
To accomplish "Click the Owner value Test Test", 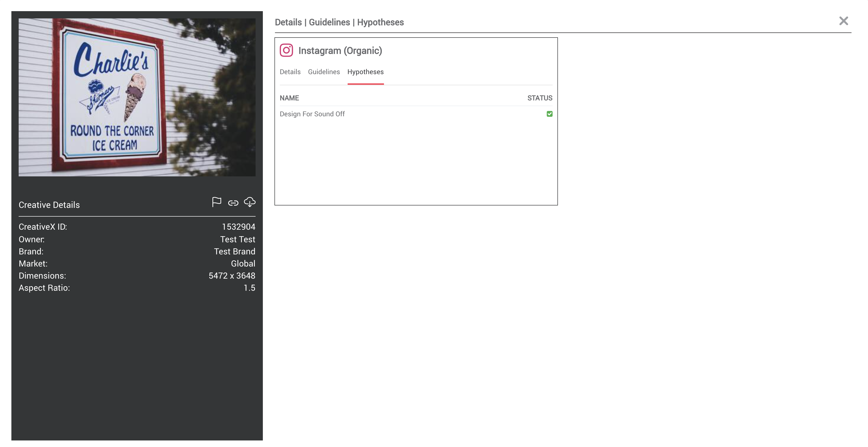I will (x=238, y=239).
